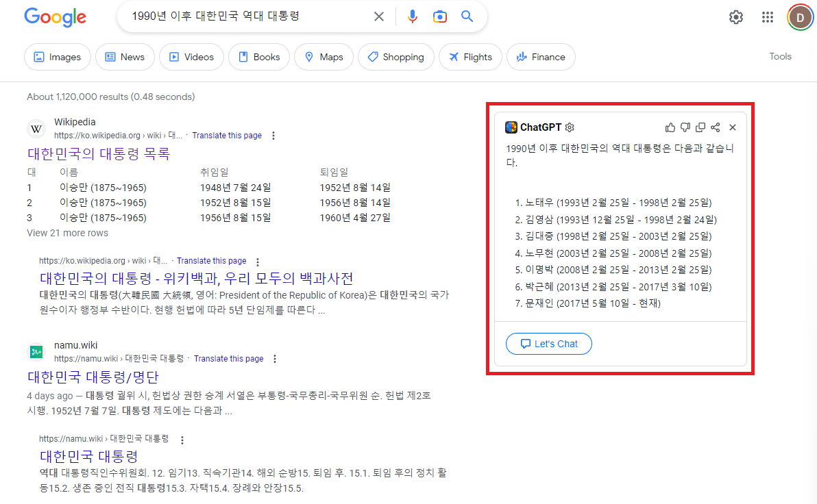
Task: Click the Wikipedia favicon
Action: [36, 129]
